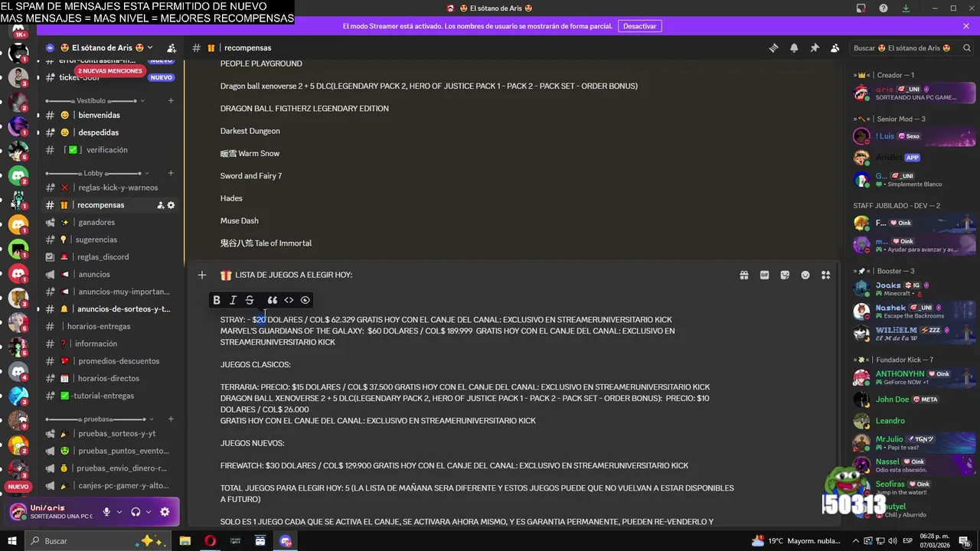
Task: Open the información channel
Action: (109, 344)
